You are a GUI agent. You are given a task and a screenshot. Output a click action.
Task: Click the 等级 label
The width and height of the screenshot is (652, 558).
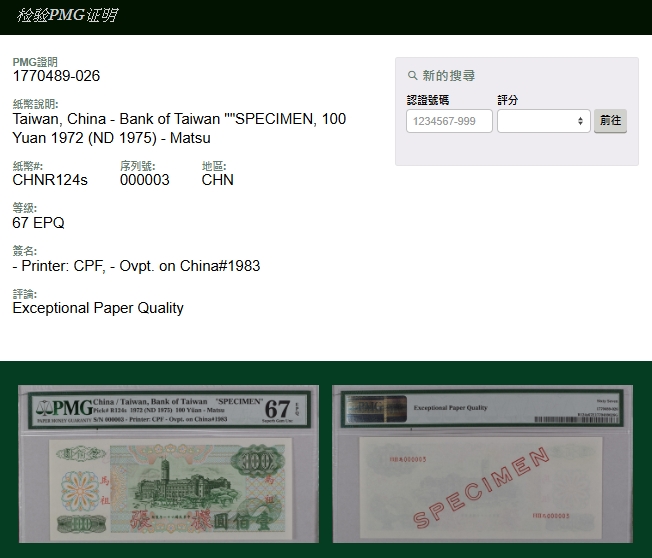[x=25, y=208]
